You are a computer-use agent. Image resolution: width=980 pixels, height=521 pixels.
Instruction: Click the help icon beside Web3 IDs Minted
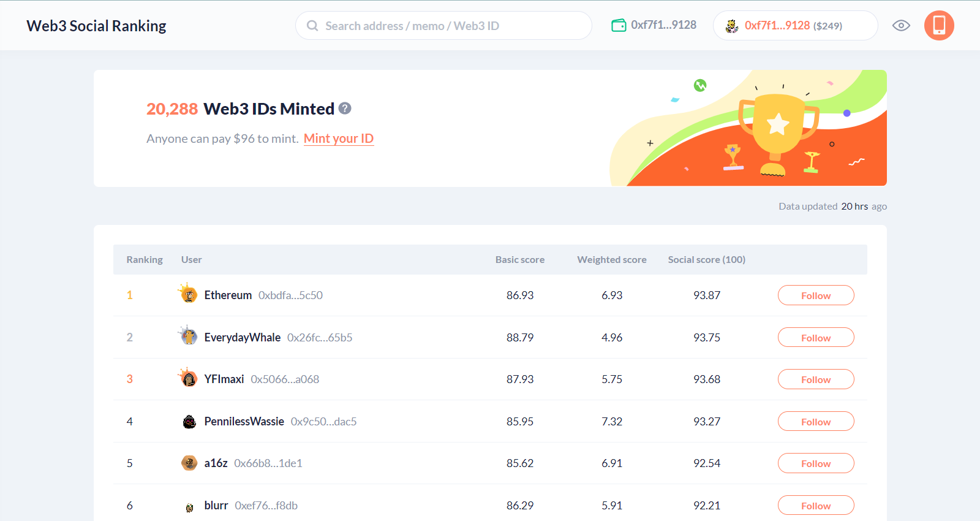pos(345,108)
